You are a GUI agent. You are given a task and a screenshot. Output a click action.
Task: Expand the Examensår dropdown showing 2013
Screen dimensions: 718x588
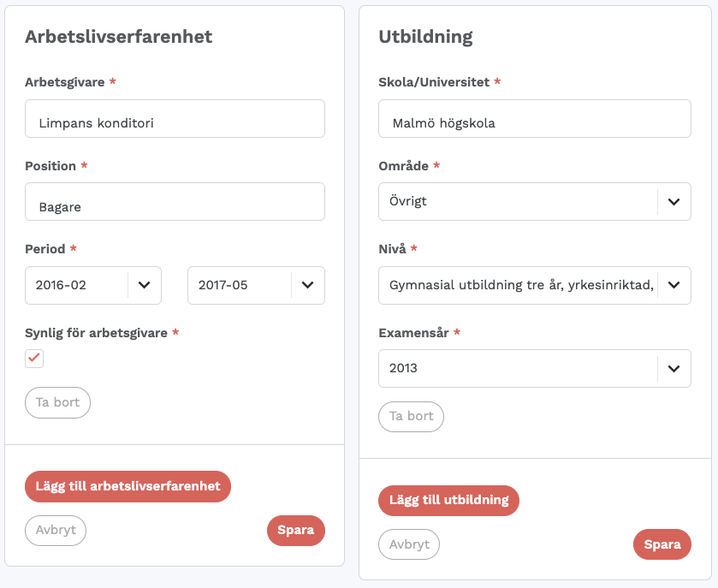click(x=534, y=368)
